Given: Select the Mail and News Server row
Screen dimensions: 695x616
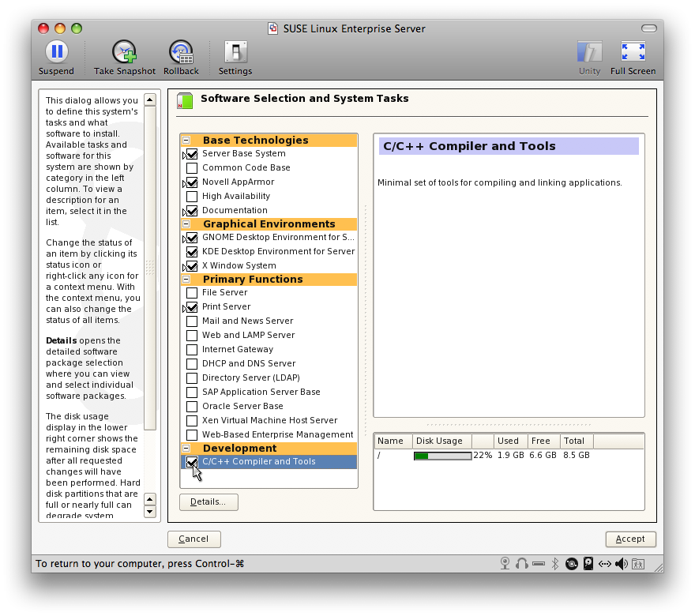Looking at the screenshot, I should [269, 321].
